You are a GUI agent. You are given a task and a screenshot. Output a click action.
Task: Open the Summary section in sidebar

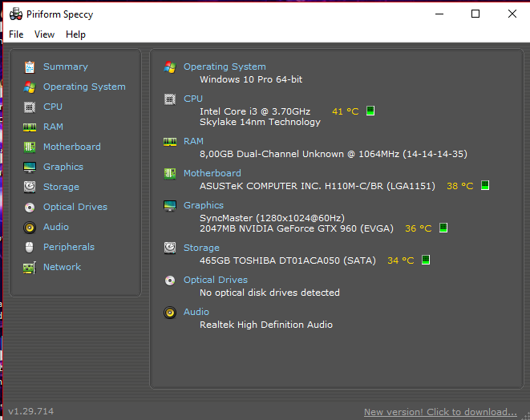pos(65,67)
